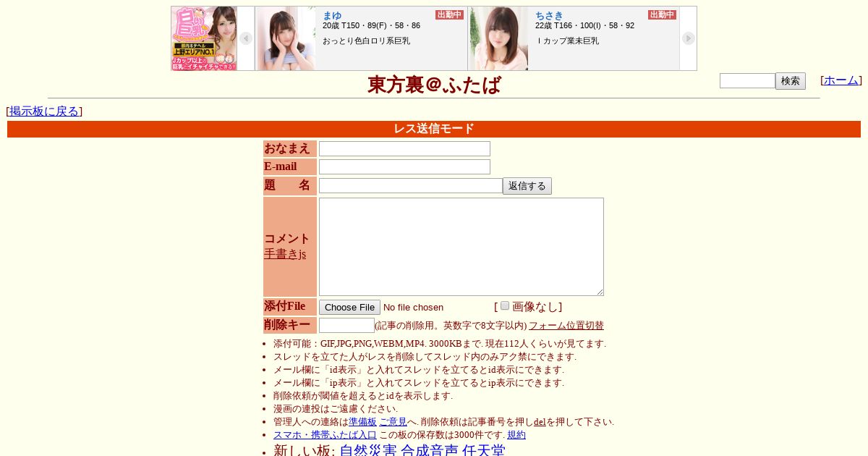Viewport: 868px width, 456px height.
Task: Click 'No file chosen' text
Action: (x=413, y=308)
